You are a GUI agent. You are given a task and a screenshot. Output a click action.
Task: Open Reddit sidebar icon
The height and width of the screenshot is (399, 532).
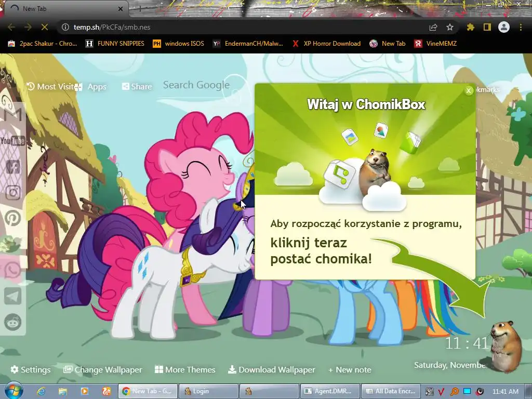13,322
